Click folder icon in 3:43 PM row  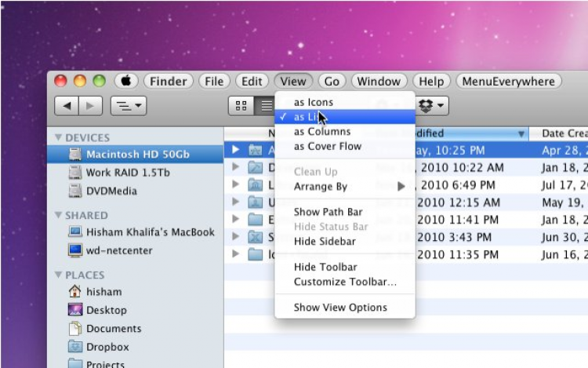pos(256,237)
